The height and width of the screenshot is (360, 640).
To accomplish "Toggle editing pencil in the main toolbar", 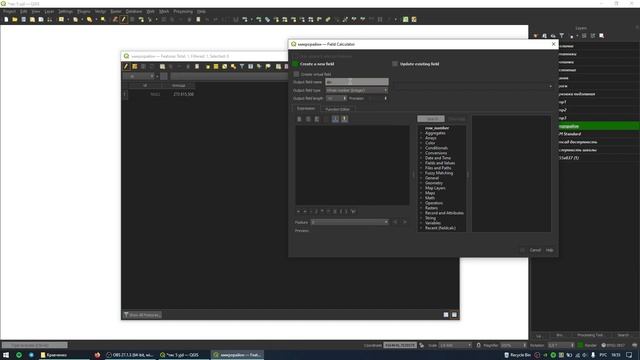I will (123, 19).
